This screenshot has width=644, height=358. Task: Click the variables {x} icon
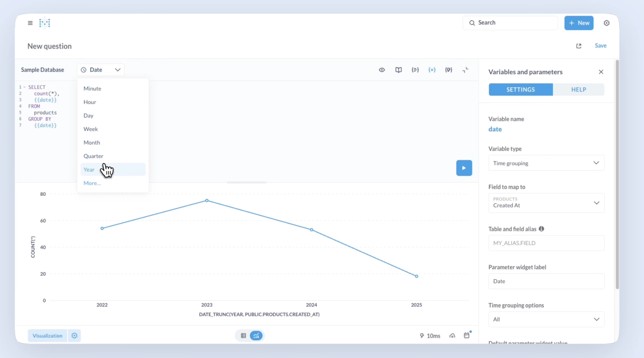(432, 70)
